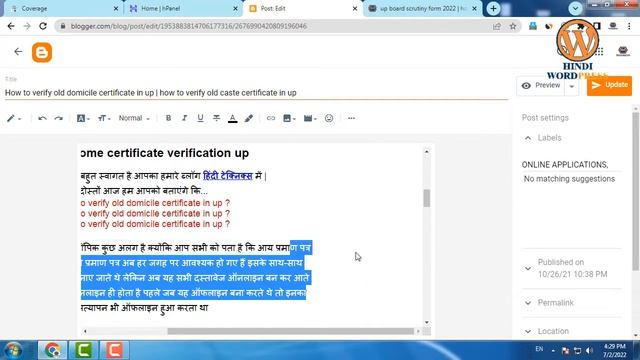Open the orange Camtasia taskbar app
Viewport: 640px width, 360px height.
coord(114,350)
